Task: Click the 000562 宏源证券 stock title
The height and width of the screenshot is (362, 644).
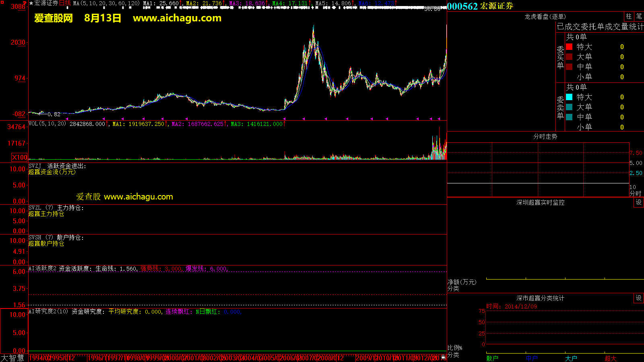Action: point(480,6)
